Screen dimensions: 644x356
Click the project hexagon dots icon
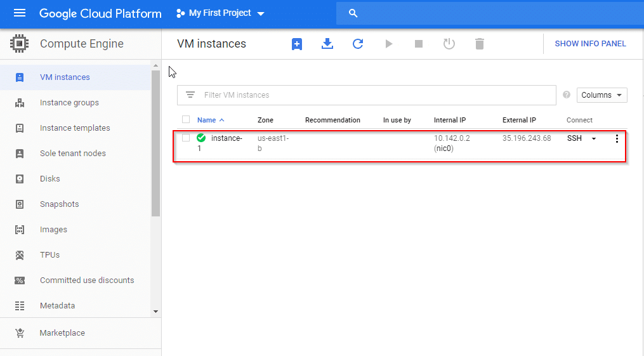click(180, 13)
